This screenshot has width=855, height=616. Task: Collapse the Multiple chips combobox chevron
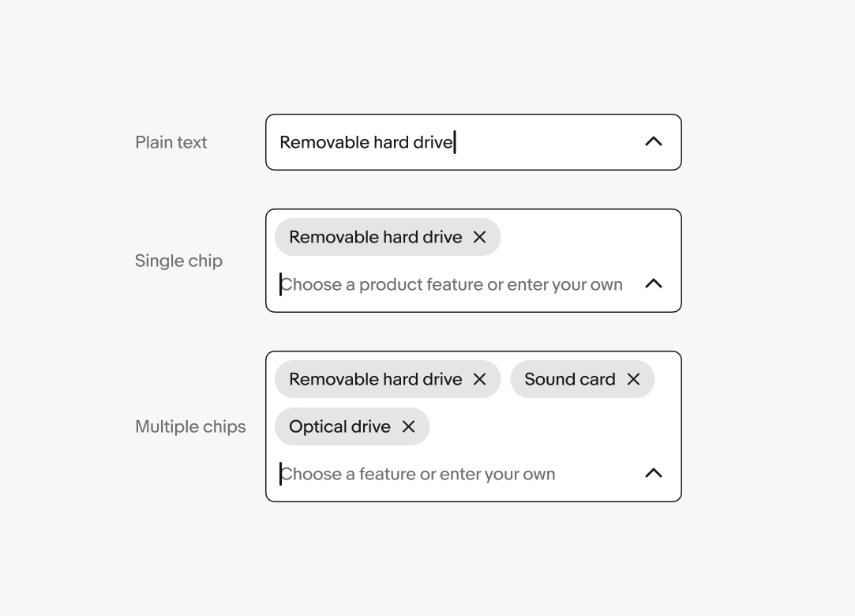pyautogui.click(x=653, y=474)
